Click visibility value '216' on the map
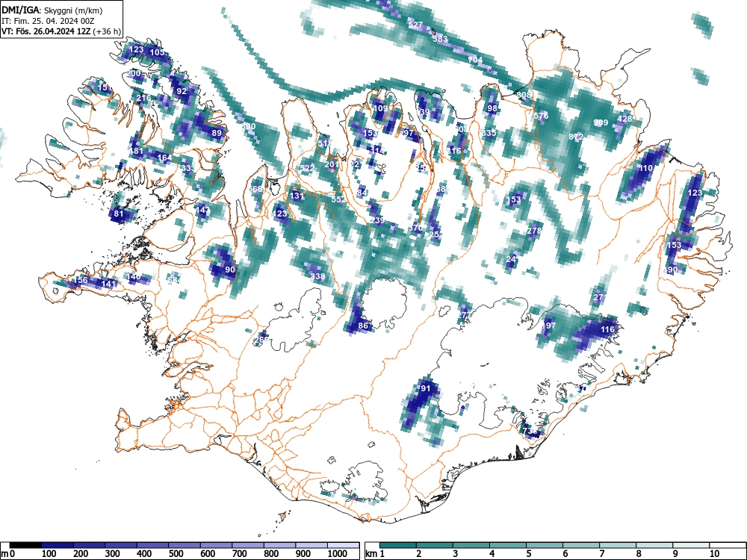This screenshot has height=560, width=747. [143, 98]
